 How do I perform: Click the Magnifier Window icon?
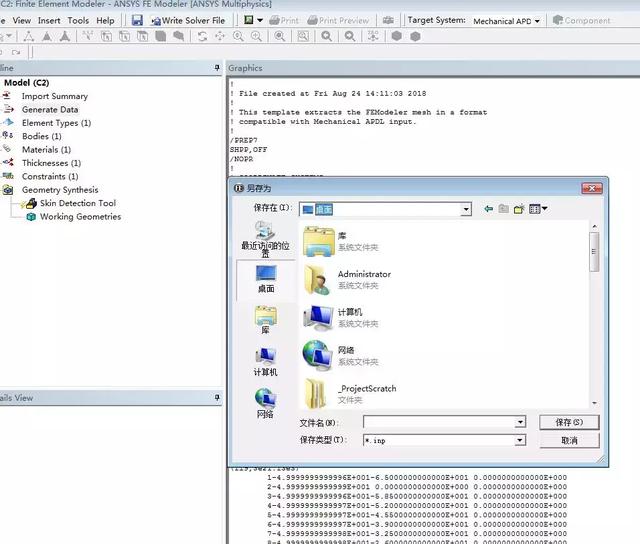point(303,36)
